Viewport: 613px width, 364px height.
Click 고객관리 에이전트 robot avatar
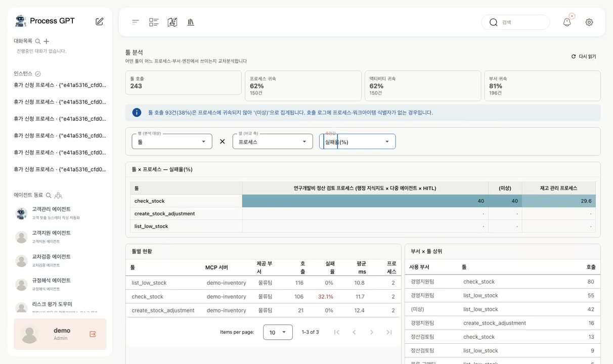pyautogui.click(x=21, y=213)
